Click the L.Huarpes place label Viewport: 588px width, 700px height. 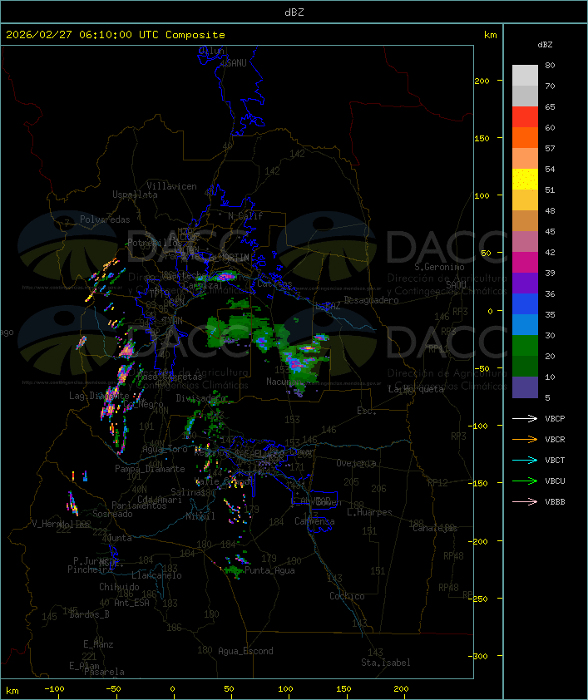(x=369, y=512)
